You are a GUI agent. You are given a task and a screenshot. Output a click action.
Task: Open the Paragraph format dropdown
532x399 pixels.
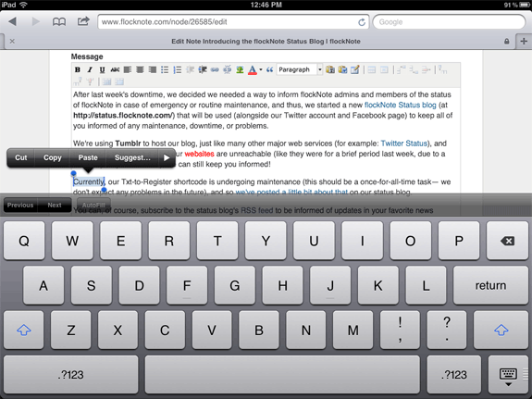tap(300, 69)
